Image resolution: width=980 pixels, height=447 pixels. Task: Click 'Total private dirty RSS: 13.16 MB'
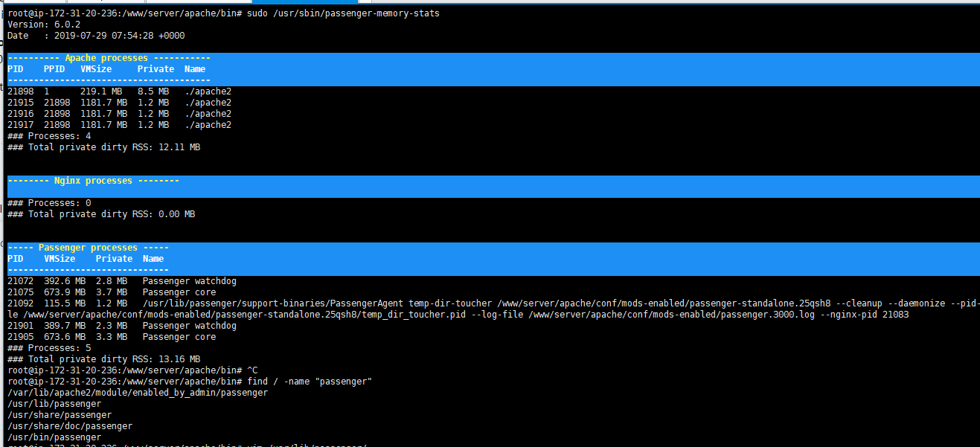(114, 359)
